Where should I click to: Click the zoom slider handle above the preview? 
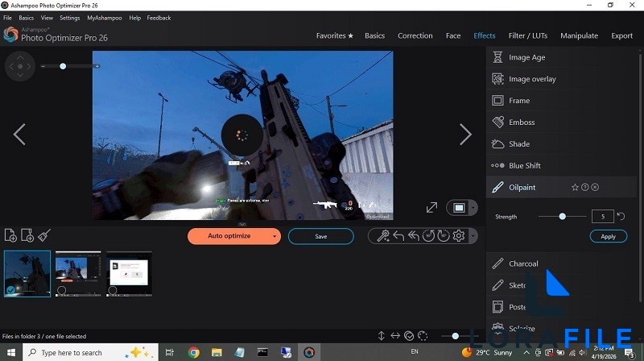[x=63, y=66]
